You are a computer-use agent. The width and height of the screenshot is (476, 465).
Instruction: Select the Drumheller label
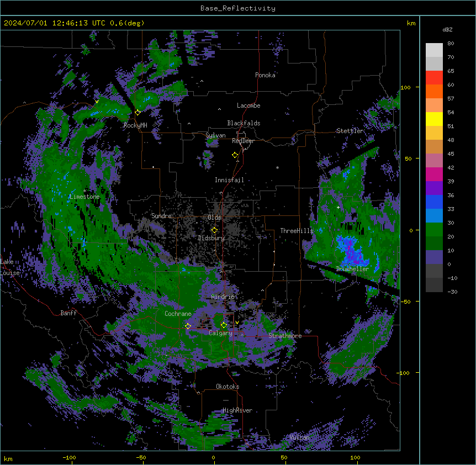pyautogui.click(x=352, y=269)
